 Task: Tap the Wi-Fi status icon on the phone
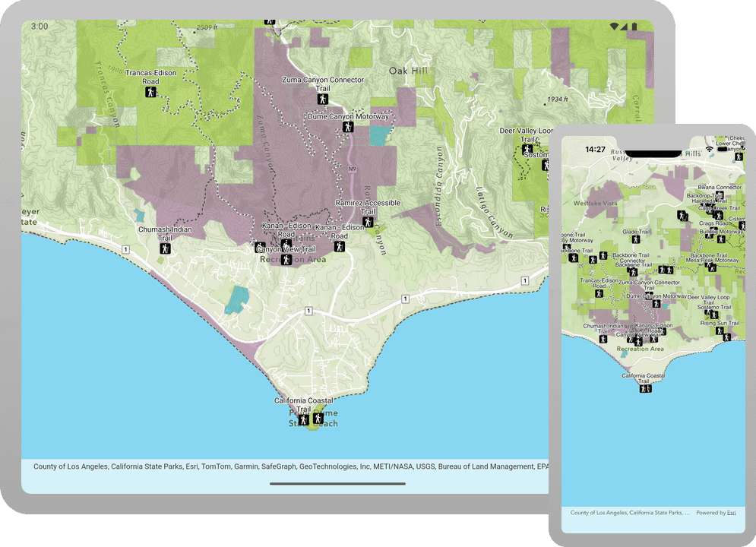tap(710, 149)
